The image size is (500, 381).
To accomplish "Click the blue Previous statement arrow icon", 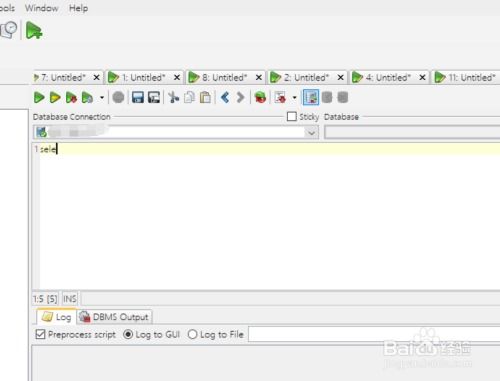I will pyautogui.click(x=225, y=98).
